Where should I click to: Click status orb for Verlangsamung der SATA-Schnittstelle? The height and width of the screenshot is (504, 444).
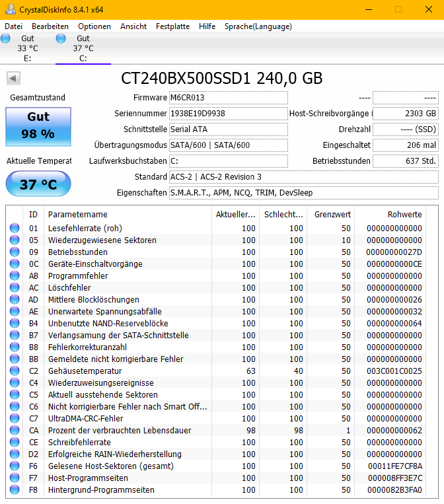pyautogui.click(x=15, y=335)
